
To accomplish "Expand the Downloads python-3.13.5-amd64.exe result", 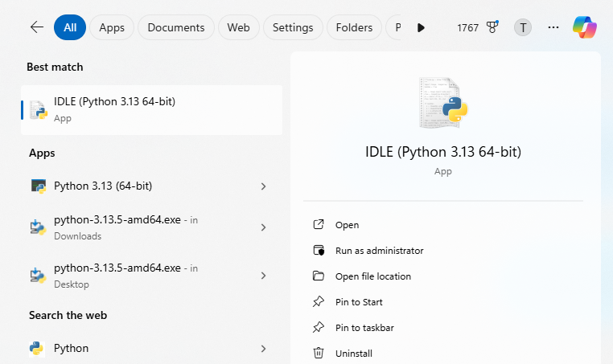I will coord(263,227).
